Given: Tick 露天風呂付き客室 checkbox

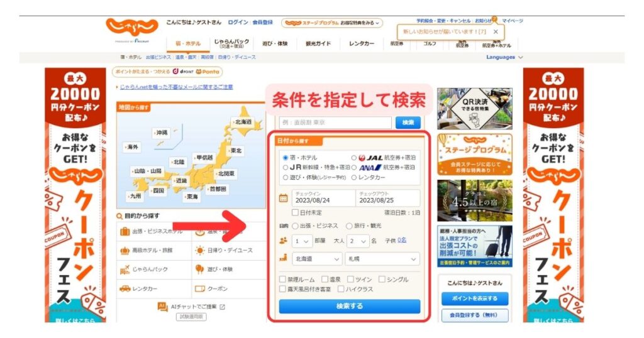Looking at the screenshot, I should pos(282,289).
